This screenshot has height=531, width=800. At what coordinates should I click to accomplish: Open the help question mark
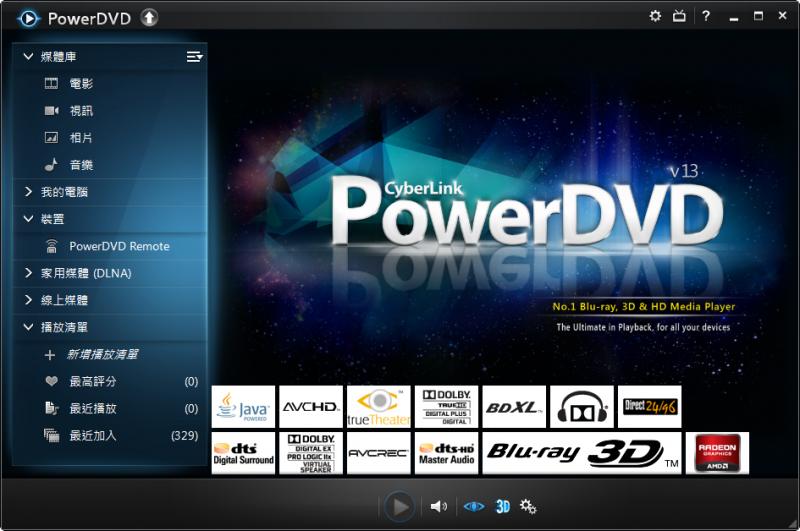(x=706, y=16)
